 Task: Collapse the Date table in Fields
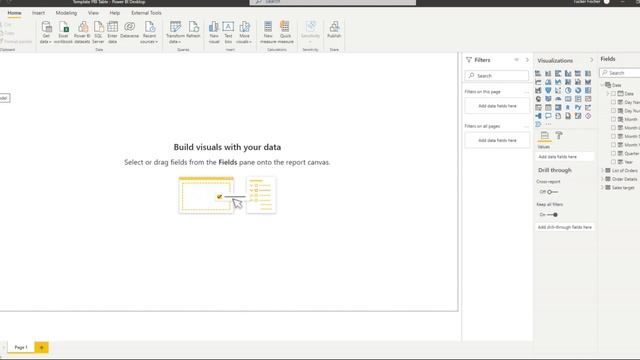(602, 85)
